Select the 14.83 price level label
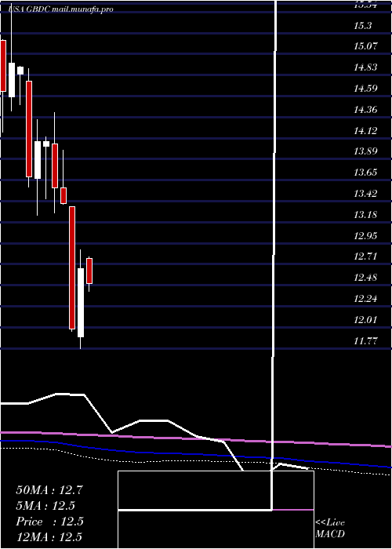 [x=365, y=67]
